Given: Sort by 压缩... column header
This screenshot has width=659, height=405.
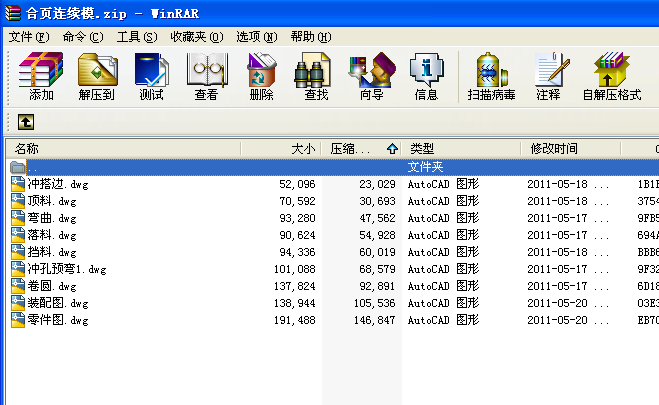Looking at the screenshot, I should pyautogui.click(x=362, y=149).
